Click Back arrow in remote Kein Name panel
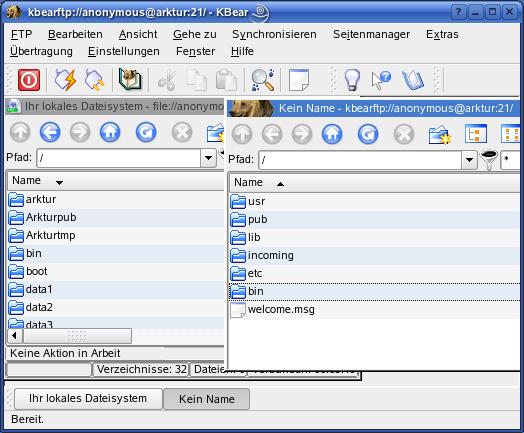 272,134
